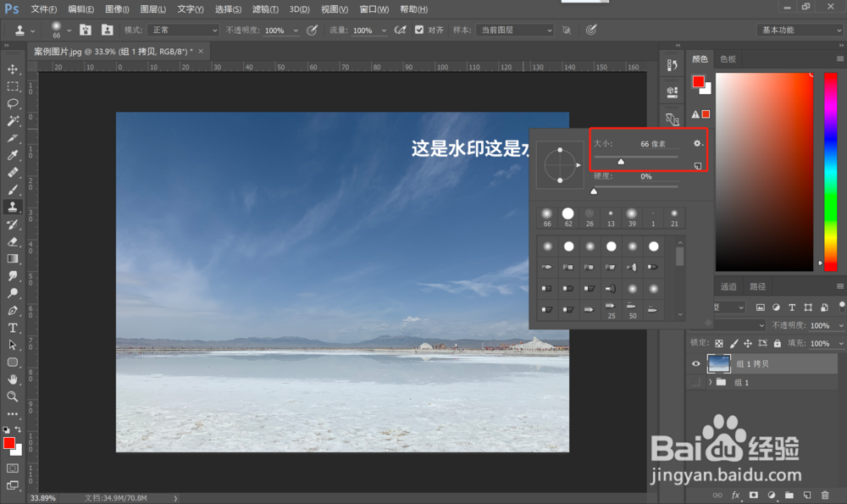The height and width of the screenshot is (504, 847).
Task: Select the Eraser tool
Action: pyautogui.click(x=13, y=241)
